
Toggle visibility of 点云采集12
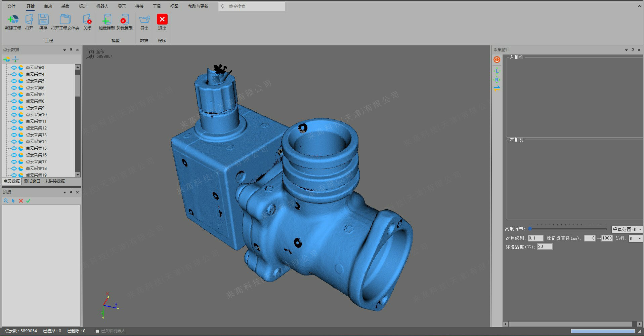(x=14, y=128)
